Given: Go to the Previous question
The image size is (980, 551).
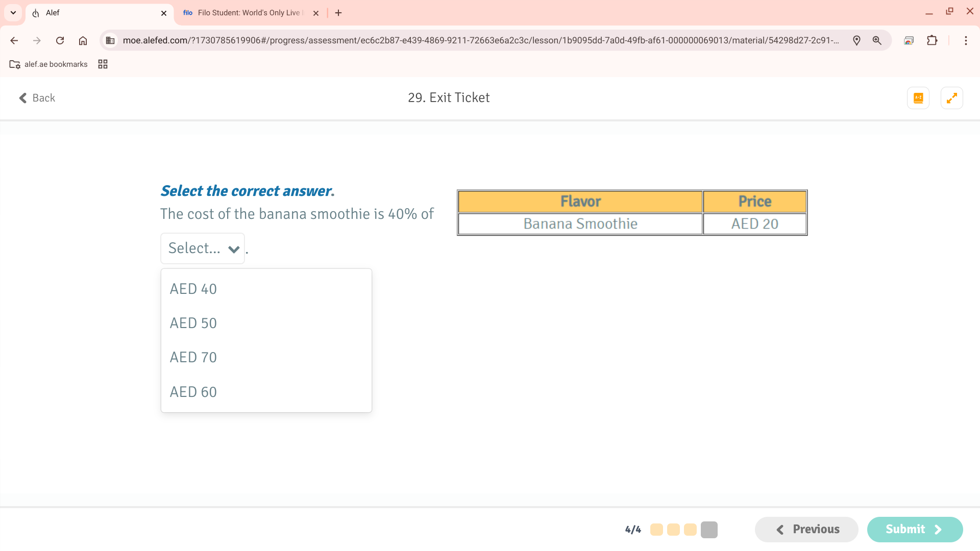Looking at the screenshot, I should coord(806,530).
